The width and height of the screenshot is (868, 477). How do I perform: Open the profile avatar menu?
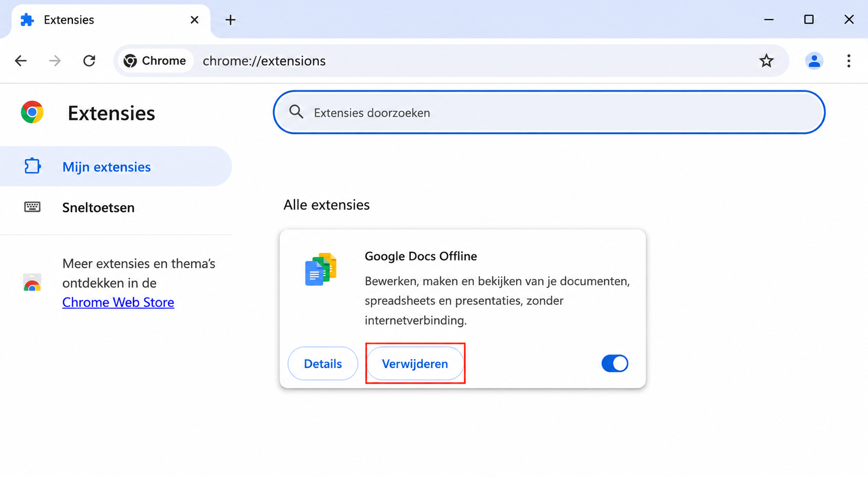(x=814, y=61)
